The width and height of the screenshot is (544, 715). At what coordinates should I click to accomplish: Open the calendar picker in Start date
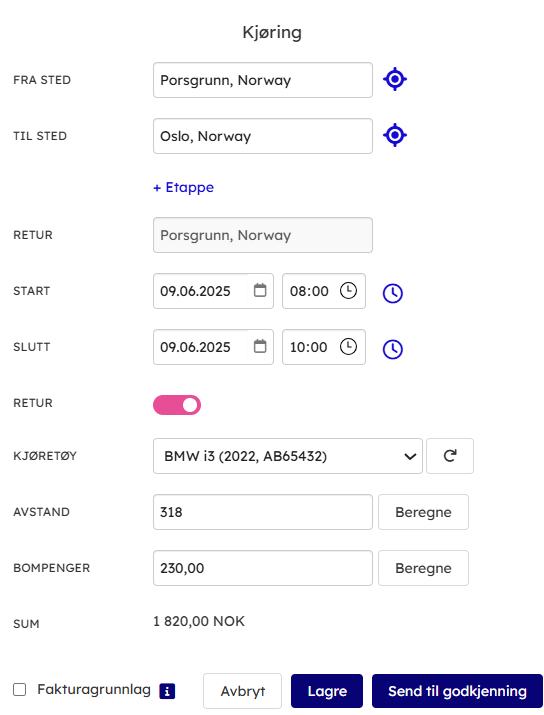pos(260,290)
